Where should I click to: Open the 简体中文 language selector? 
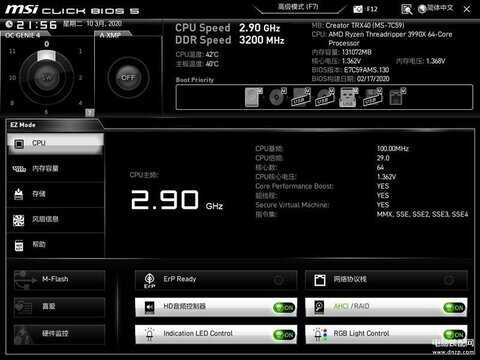tap(436, 9)
